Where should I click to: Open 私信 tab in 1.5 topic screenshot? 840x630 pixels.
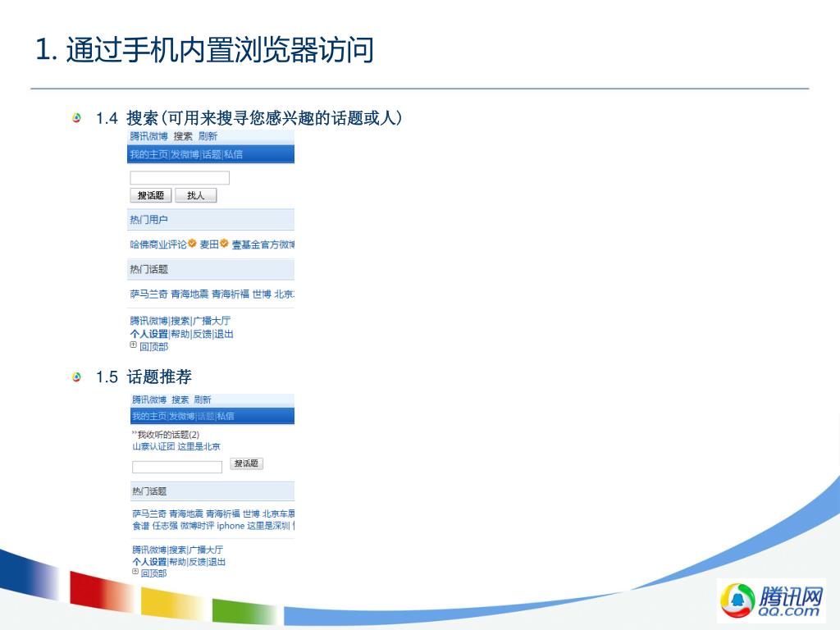[226, 416]
